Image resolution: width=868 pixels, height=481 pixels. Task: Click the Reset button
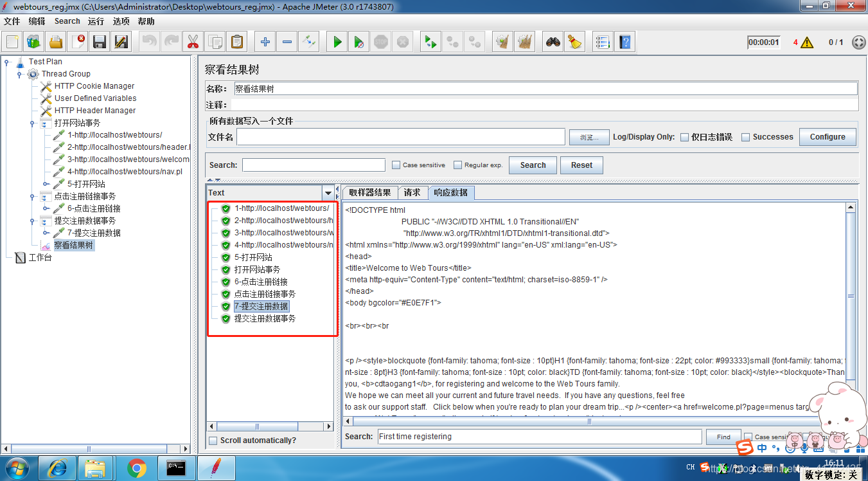[581, 165]
